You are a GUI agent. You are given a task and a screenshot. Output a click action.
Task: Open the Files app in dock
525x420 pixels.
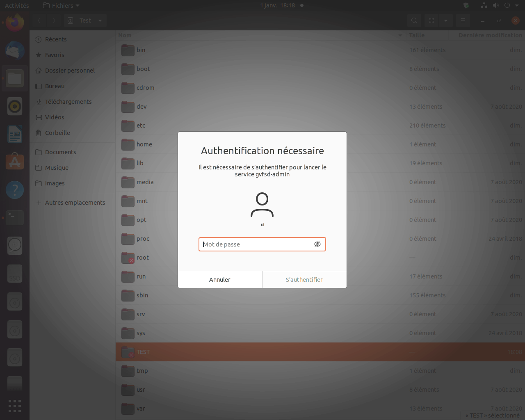[x=15, y=78]
